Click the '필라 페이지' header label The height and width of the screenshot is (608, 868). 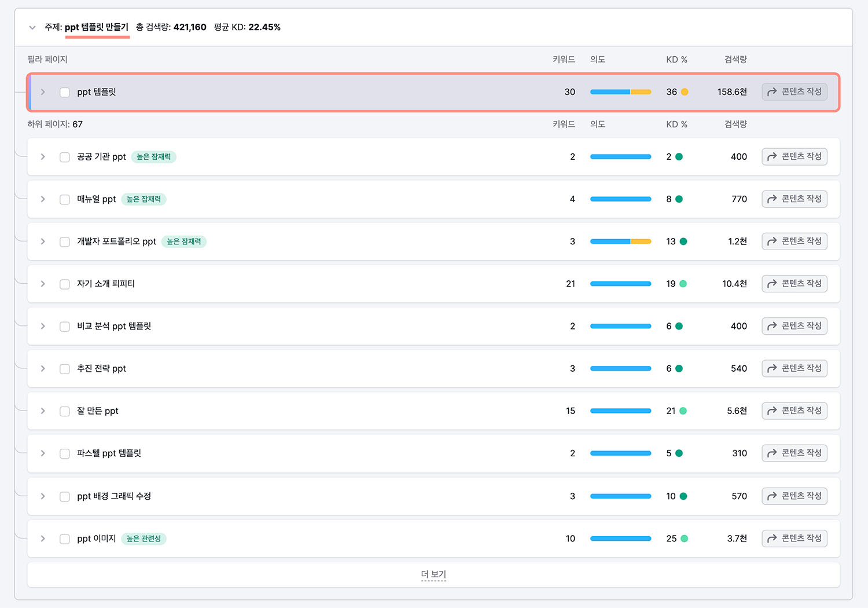(47, 60)
